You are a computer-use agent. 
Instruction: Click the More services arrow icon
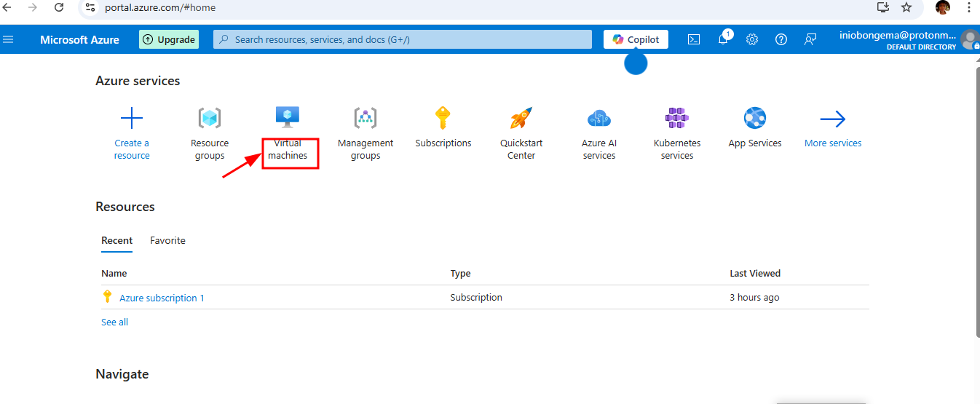(833, 119)
